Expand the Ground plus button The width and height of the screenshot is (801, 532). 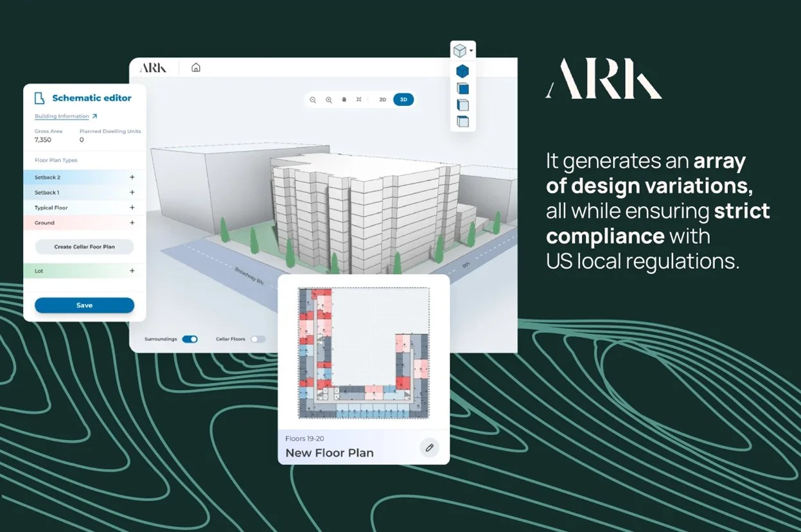click(132, 223)
